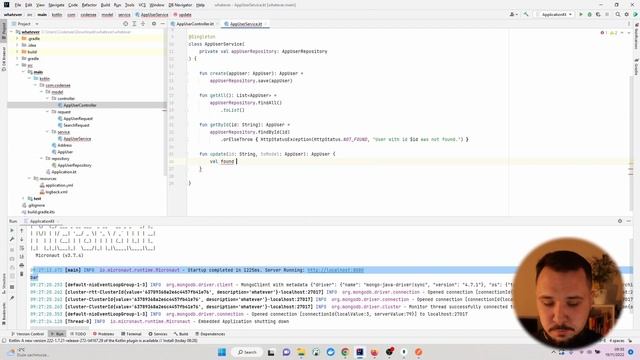Open the VCS menu
Screen dimensions: 640x360
[142, 5]
